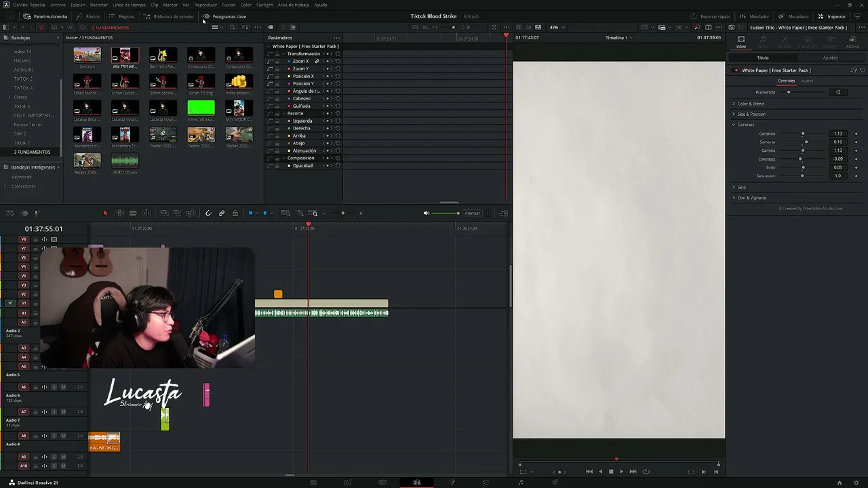Open the viewer zoom 43% dropdown

(557, 28)
